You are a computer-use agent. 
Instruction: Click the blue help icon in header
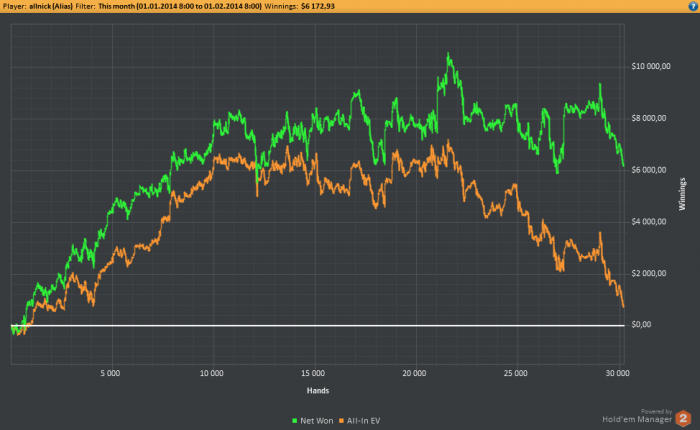[x=693, y=6]
